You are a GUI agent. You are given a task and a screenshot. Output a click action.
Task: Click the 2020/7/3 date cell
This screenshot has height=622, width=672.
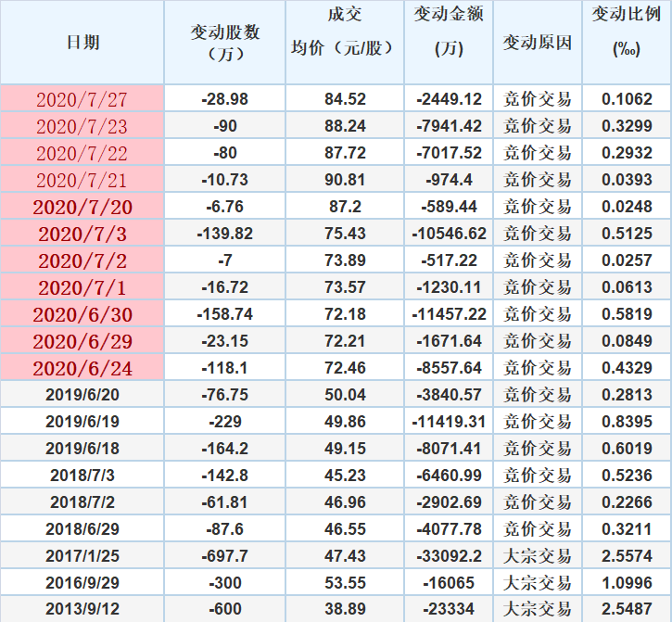(x=82, y=234)
